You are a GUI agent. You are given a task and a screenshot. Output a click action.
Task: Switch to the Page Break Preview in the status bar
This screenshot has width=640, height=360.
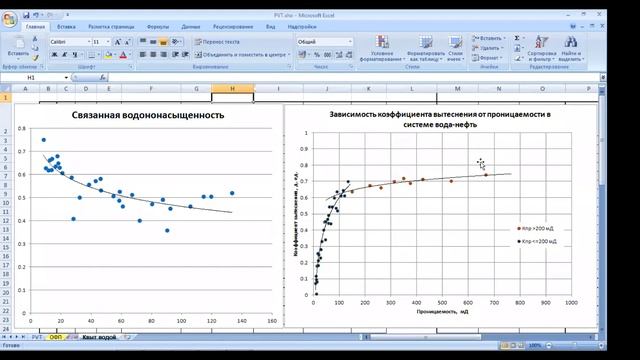(x=521, y=345)
